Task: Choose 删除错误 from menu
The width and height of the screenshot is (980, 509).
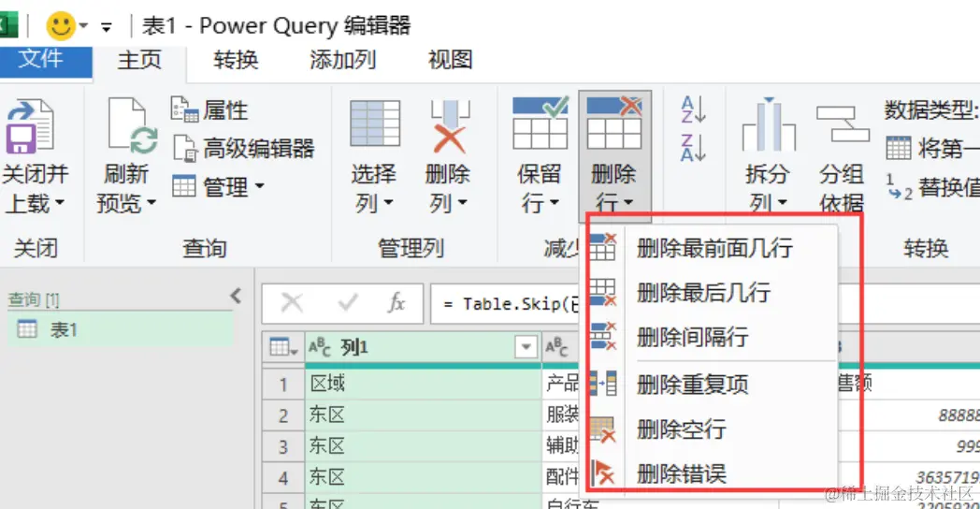Action: click(712, 473)
